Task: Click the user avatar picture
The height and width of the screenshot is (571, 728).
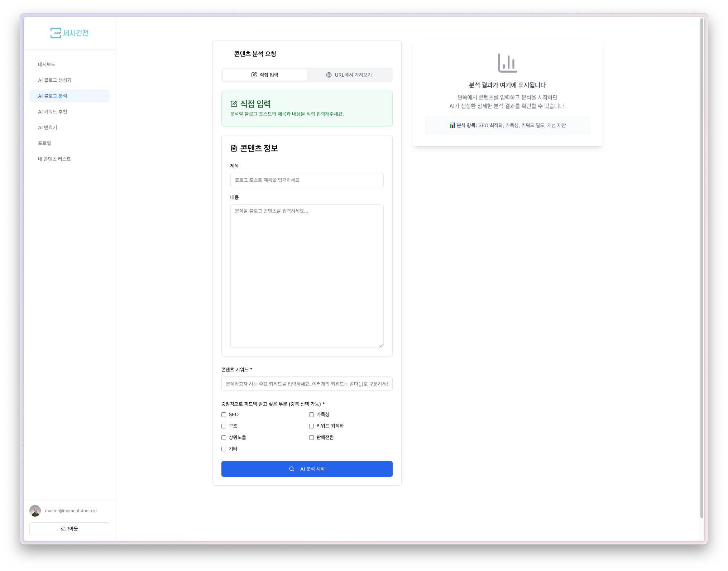Action: [35, 511]
